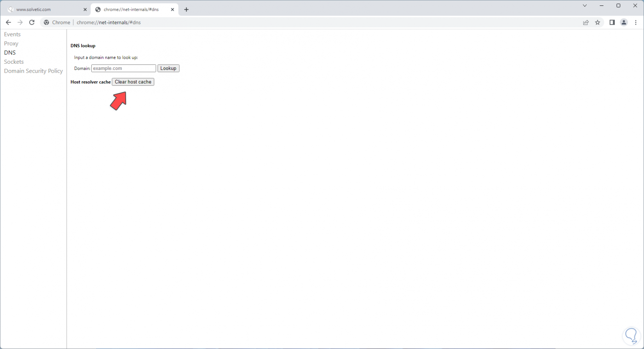Open the Proxy section
Viewport: 644px width, 349px height.
pyautogui.click(x=11, y=43)
